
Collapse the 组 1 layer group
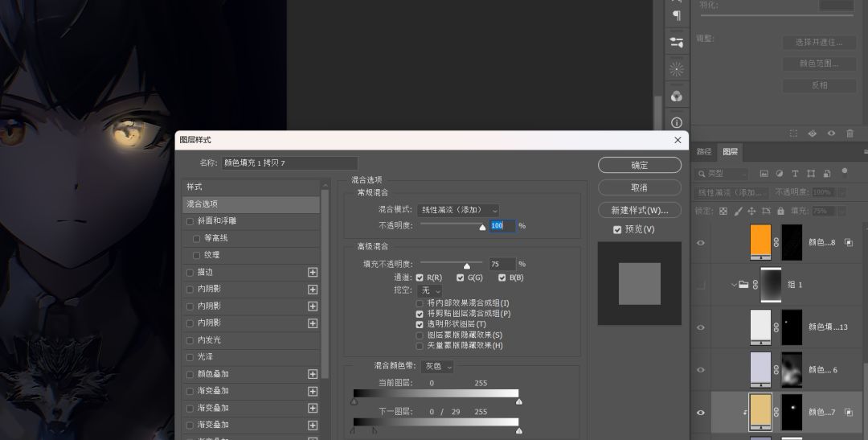coord(733,284)
